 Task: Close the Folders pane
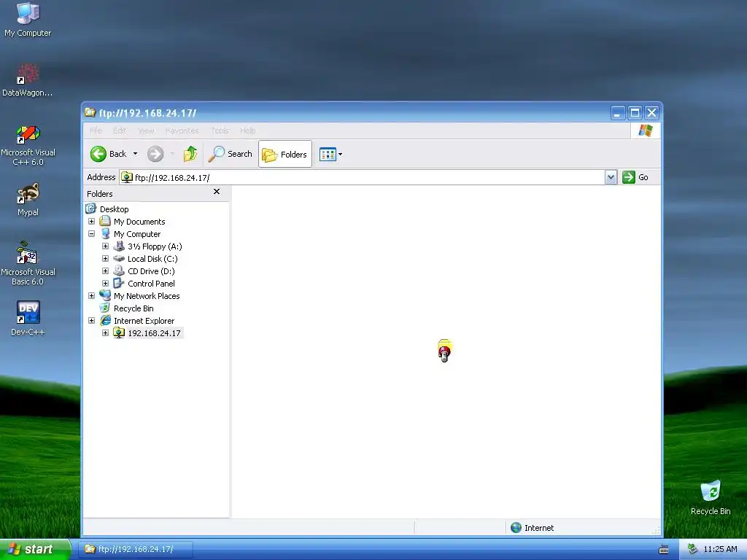pos(217,192)
